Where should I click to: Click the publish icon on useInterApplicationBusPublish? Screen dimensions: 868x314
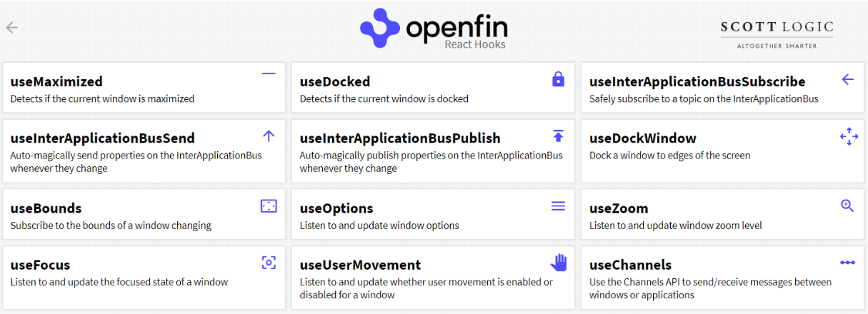click(559, 136)
